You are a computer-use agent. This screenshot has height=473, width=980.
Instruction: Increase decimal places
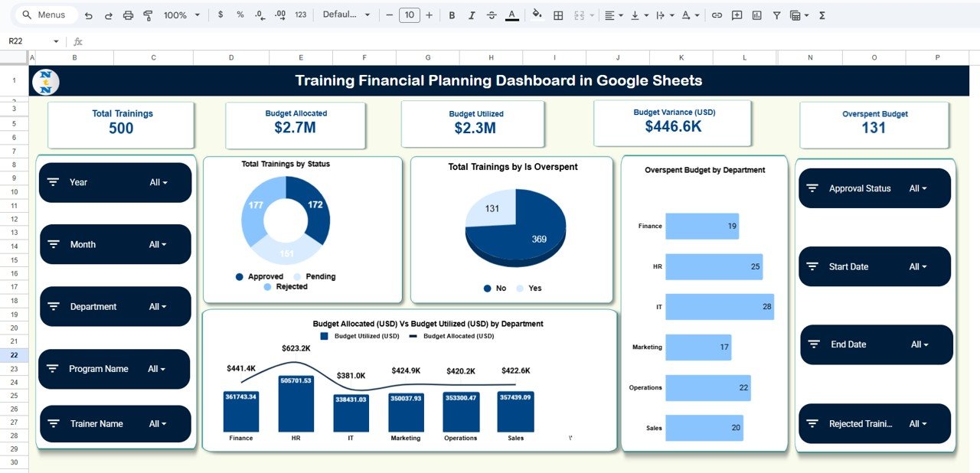pyautogui.click(x=281, y=15)
